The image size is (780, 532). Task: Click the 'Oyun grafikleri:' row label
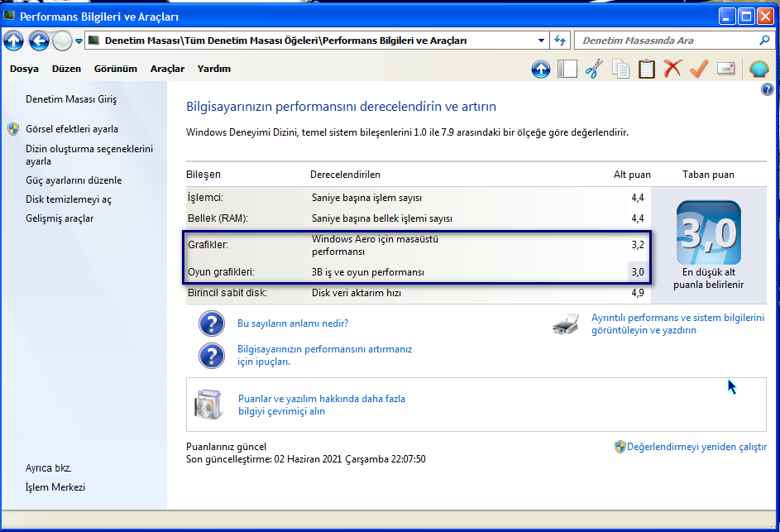221,271
